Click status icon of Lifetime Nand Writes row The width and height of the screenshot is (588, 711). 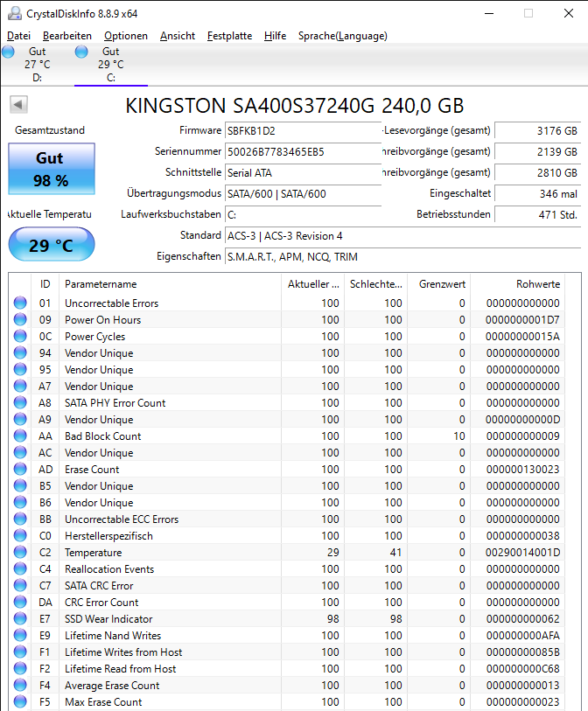[20, 635]
